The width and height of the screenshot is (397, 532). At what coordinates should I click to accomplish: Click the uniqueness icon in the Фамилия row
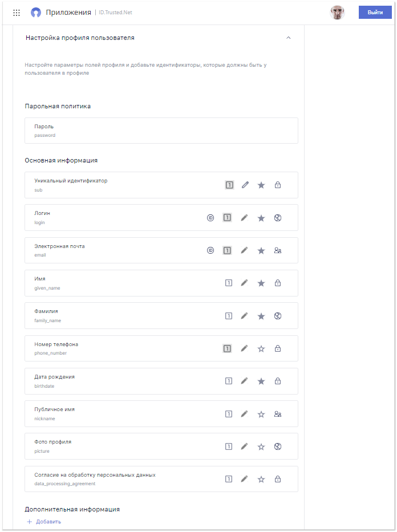pos(229,316)
